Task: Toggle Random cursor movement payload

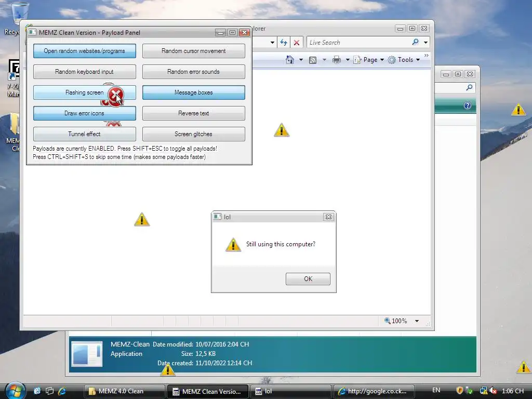Action: click(193, 51)
